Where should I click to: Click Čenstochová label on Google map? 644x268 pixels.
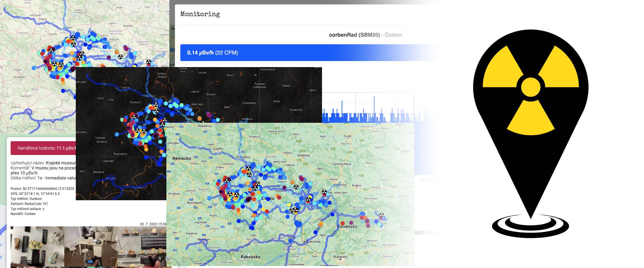point(342,164)
